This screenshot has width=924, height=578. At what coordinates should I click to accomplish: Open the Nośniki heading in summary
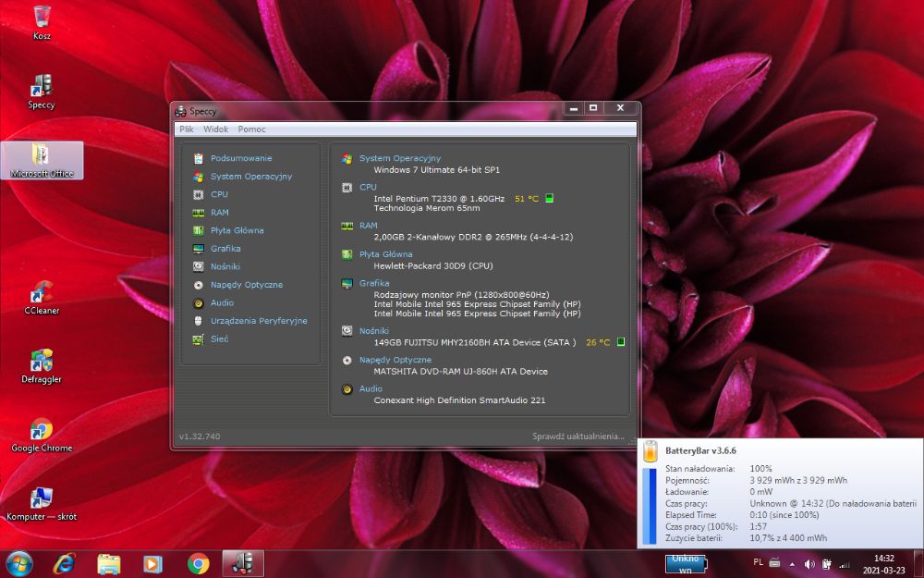pos(373,331)
